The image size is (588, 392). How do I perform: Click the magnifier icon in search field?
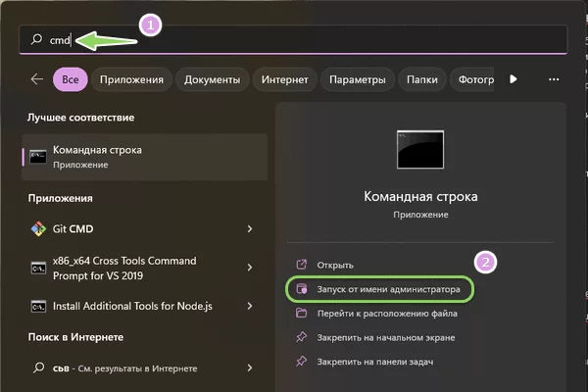pyautogui.click(x=37, y=40)
